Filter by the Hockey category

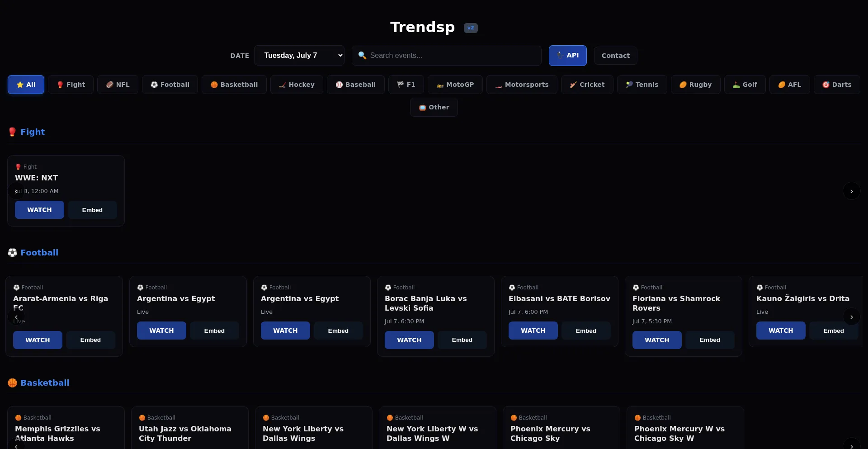(x=297, y=85)
